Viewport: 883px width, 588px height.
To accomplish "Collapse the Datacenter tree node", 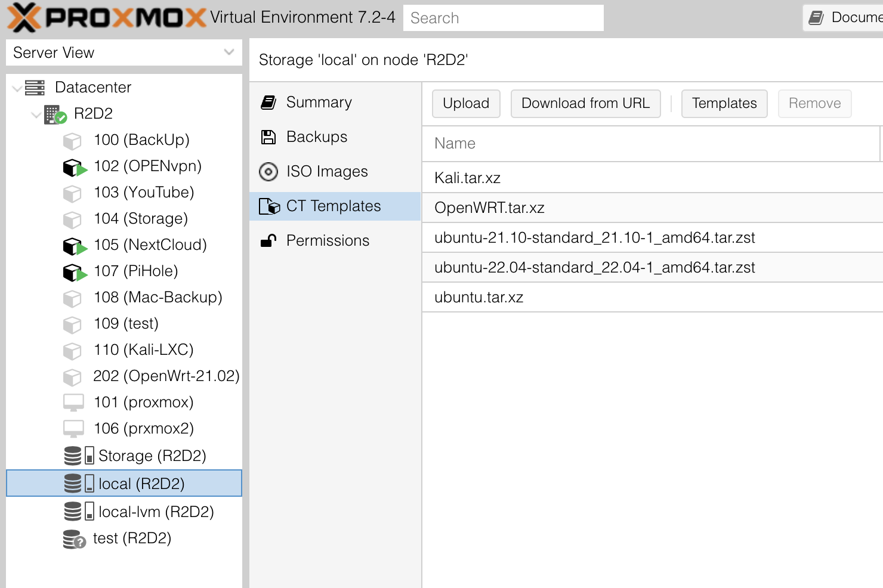I will [17, 87].
